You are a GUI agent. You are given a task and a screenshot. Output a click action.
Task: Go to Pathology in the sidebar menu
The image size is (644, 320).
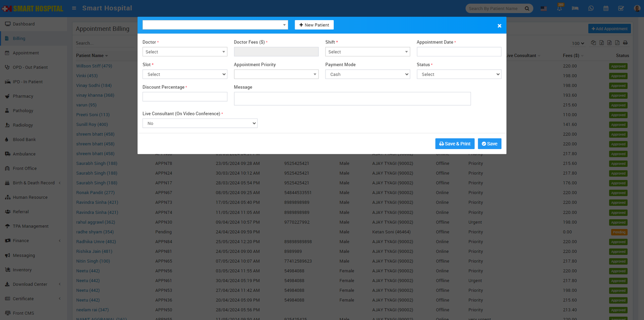click(x=23, y=111)
